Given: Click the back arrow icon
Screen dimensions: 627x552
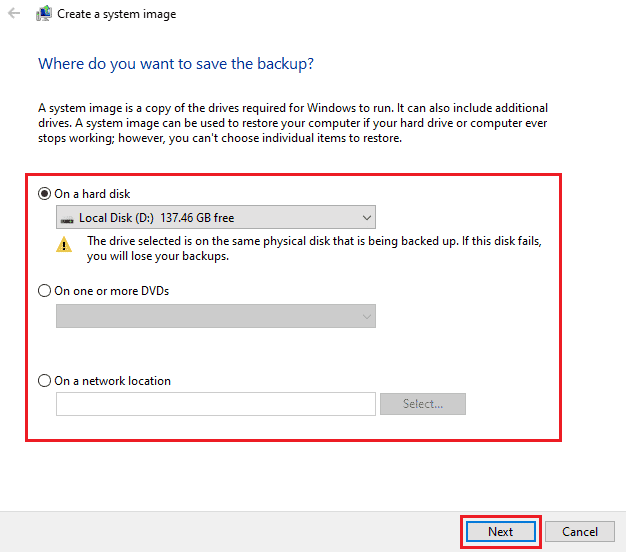Looking at the screenshot, I should point(14,14).
